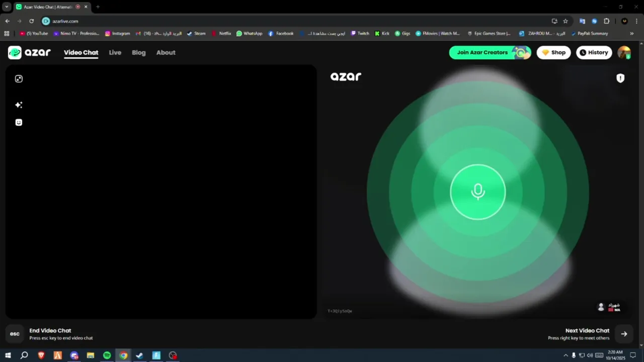The width and height of the screenshot is (644, 362).
Task: Open the Epic Games Store bookmark
Action: click(x=489, y=34)
